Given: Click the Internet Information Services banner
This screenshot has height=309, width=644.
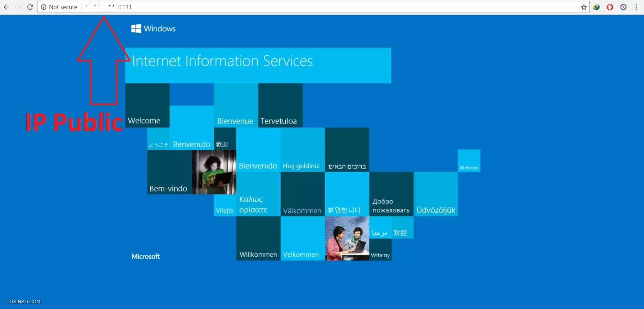Looking at the screenshot, I should [x=258, y=65].
